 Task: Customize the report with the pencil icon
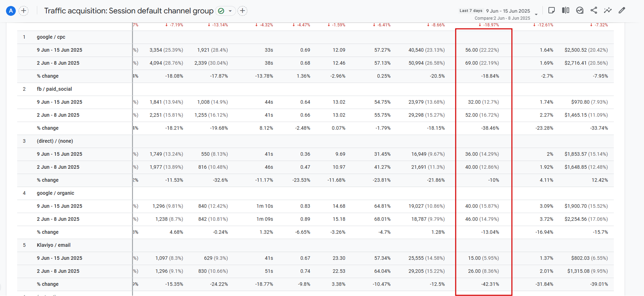(x=622, y=10)
